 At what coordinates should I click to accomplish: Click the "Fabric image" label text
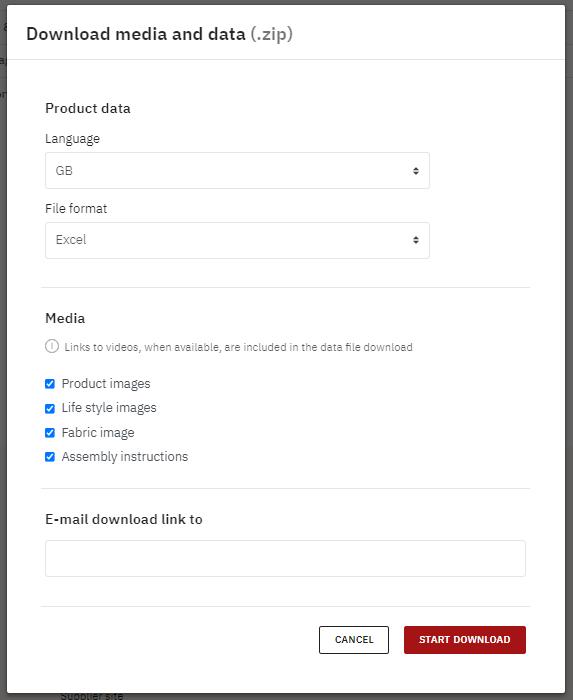point(98,433)
